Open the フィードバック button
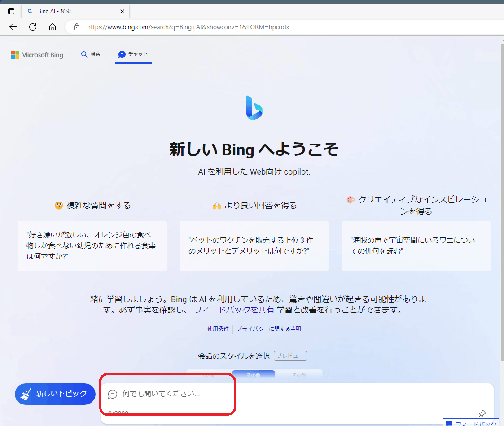The height and width of the screenshot is (426, 504). point(472,423)
